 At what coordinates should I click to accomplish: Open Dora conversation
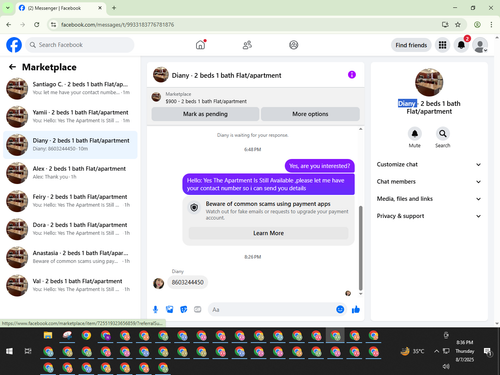70,229
